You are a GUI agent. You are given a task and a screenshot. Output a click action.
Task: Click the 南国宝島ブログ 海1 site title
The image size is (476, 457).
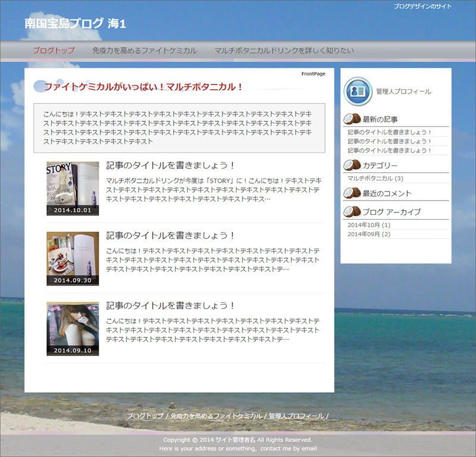pos(75,24)
